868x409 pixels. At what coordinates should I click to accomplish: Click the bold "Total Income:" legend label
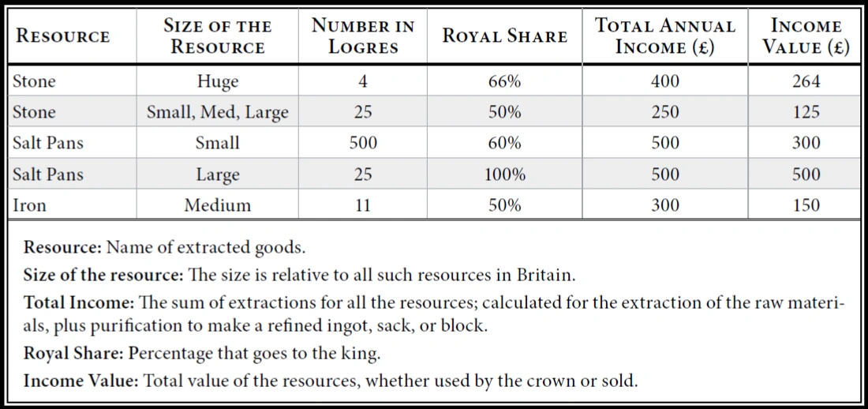point(73,303)
